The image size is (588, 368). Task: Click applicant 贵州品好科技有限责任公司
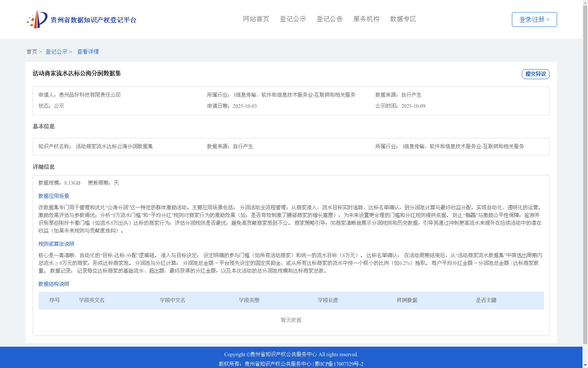click(90, 95)
